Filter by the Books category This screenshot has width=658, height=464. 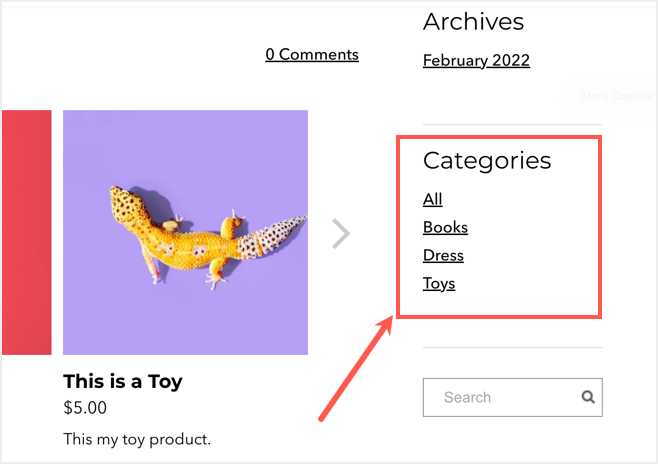coord(445,227)
